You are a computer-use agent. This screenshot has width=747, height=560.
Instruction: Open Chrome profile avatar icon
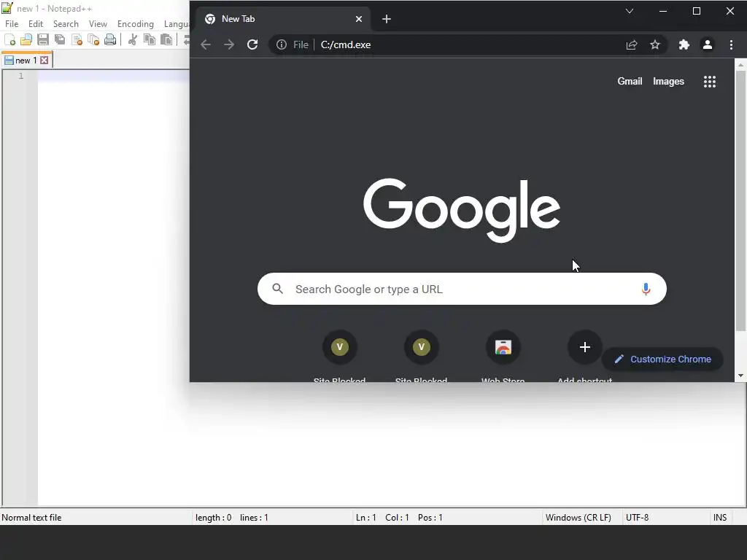coord(708,44)
